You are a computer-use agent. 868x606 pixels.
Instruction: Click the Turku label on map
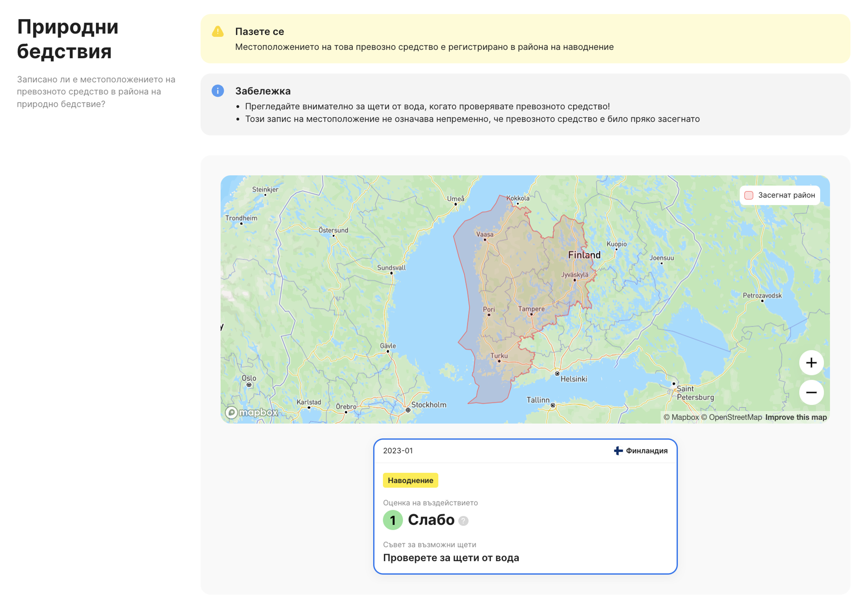click(x=499, y=356)
